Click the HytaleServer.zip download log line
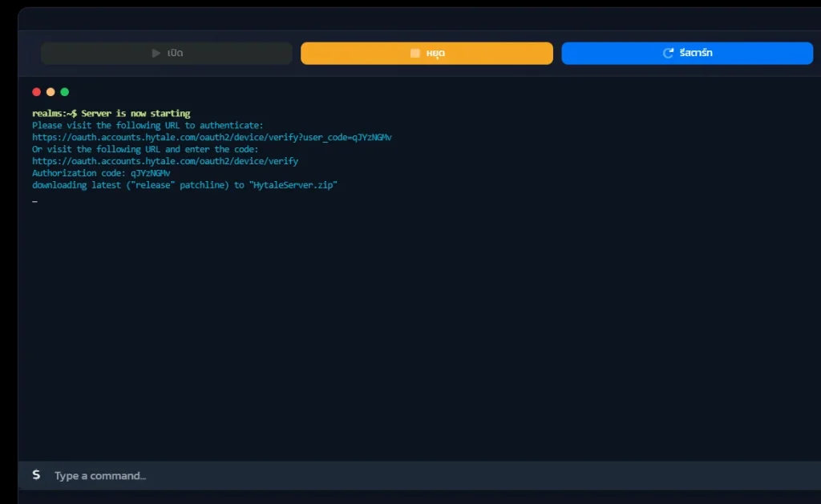Image resolution: width=821 pixels, height=504 pixels. [x=184, y=185]
